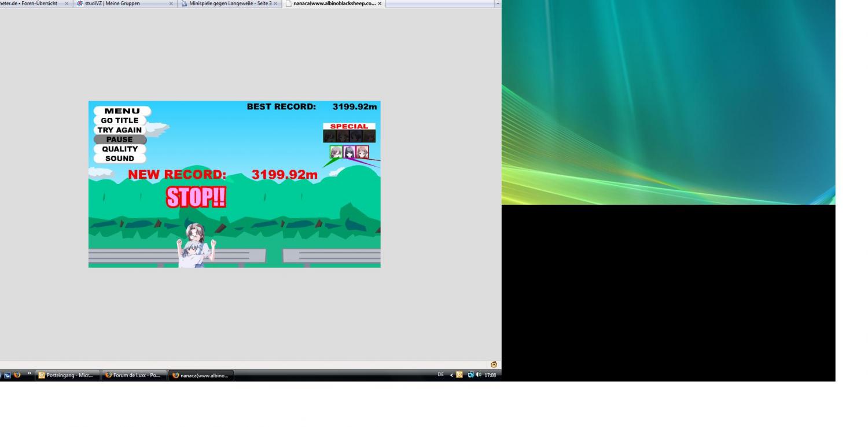Switch to Minispiele gegen Langeweile tab
This screenshot has width=868, height=427.
229,3
